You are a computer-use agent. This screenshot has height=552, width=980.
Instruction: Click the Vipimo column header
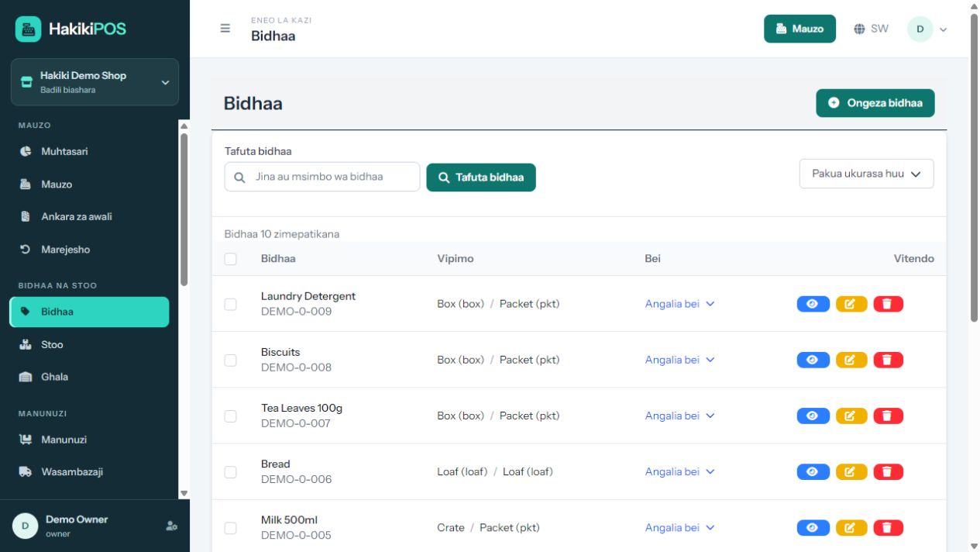coord(456,259)
